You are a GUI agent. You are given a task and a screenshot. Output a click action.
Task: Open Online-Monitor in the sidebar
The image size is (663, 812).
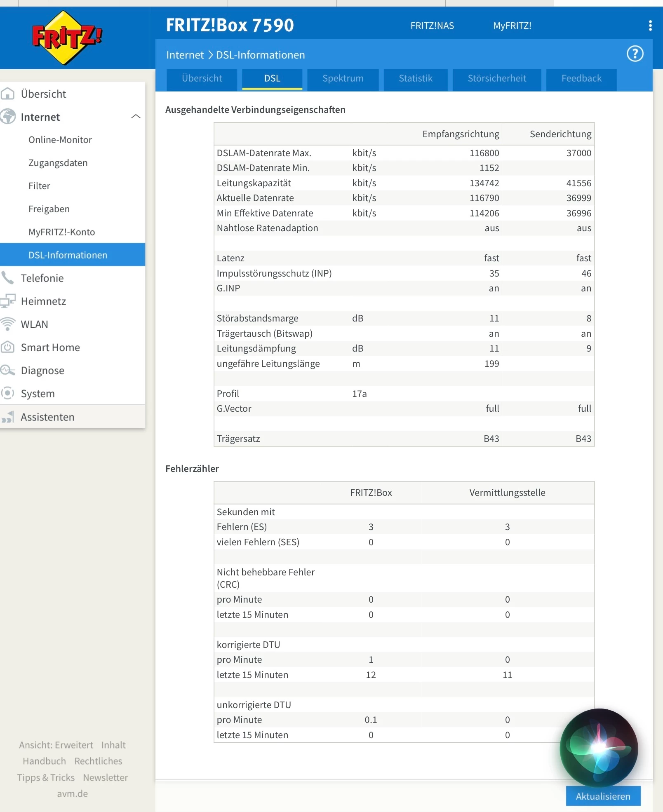[60, 140]
